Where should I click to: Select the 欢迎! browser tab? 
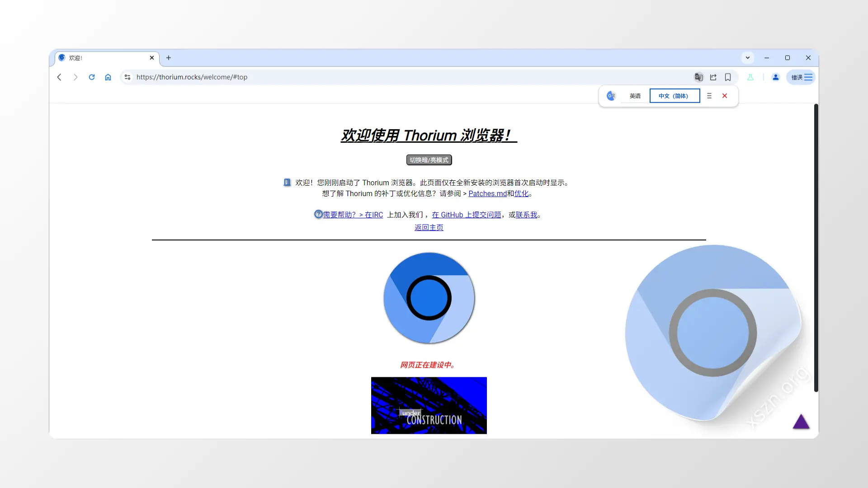click(x=107, y=58)
